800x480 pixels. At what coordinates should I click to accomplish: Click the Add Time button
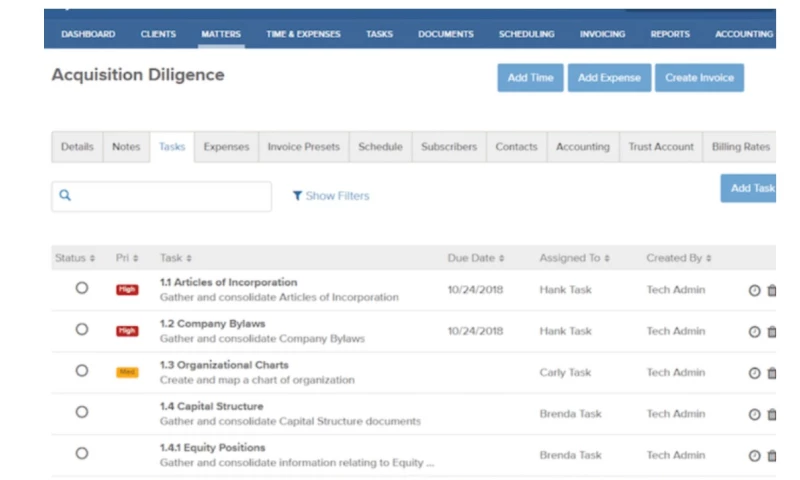[530, 78]
